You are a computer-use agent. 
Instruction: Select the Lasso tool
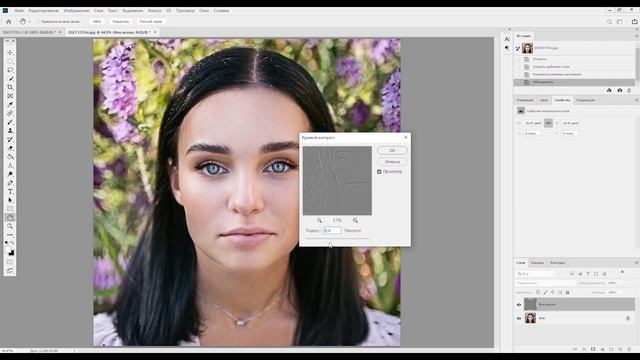[x=10, y=70]
